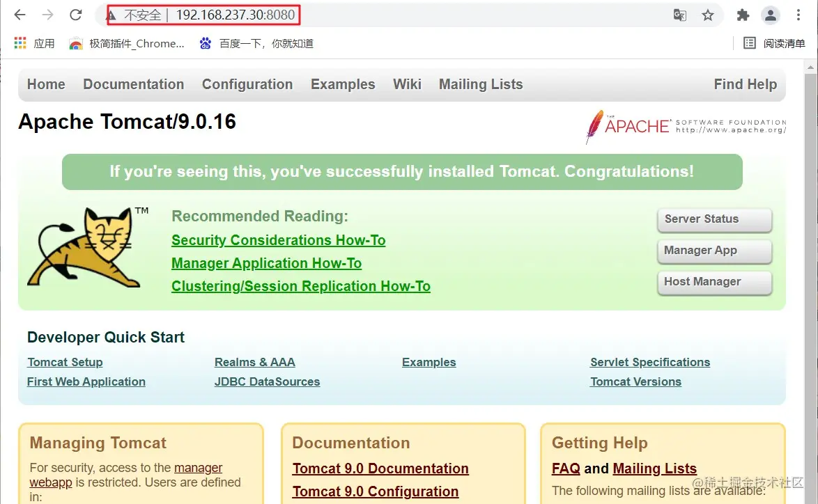Click the Manager App button
Screen dimensions: 818x504
[x=714, y=251]
